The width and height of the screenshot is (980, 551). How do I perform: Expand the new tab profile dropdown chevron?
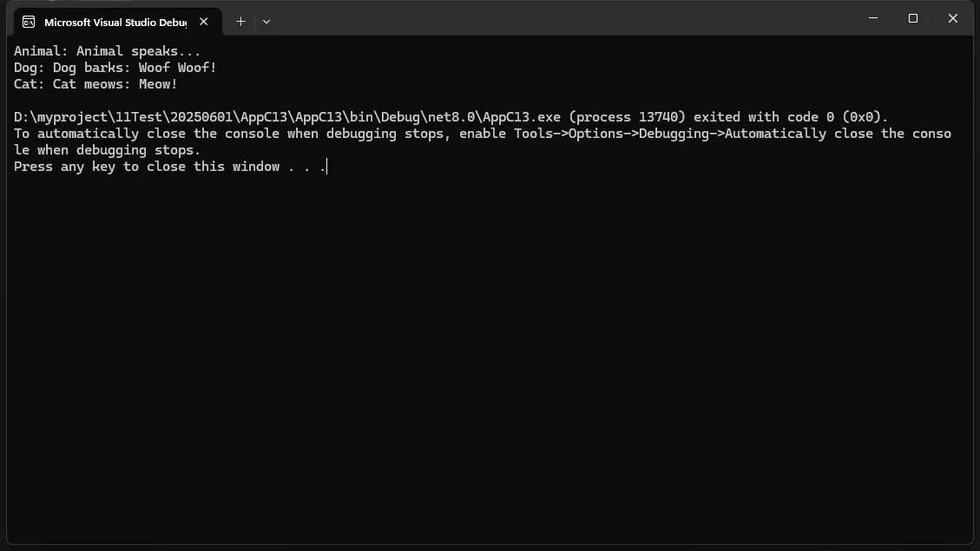pos(266,22)
